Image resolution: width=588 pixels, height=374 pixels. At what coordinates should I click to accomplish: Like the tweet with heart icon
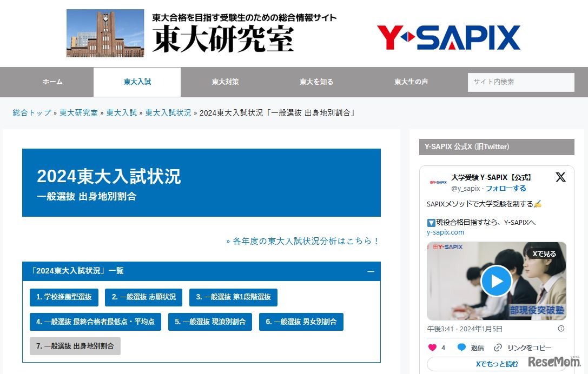(x=432, y=348)
